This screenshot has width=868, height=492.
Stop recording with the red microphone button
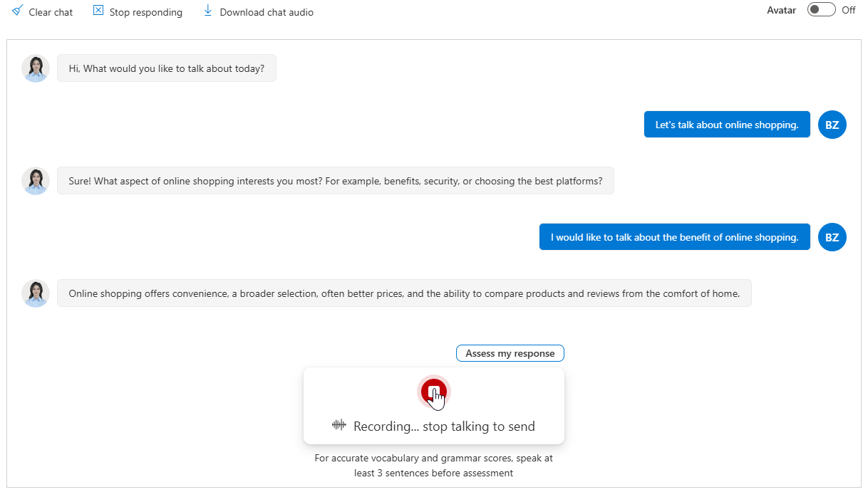(433, 391)
